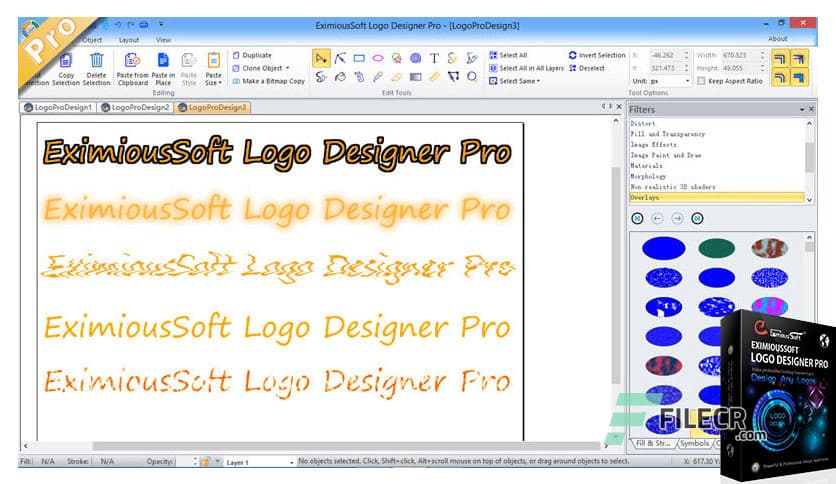
Task: Select the arrow selector tool
Action: pos(321,58)
